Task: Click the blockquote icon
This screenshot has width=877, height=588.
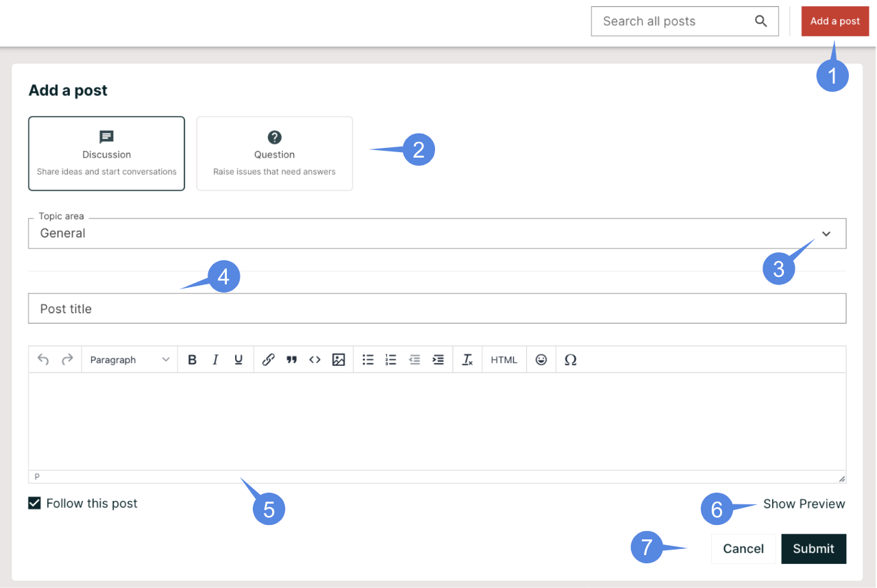Action: click(x=292, y=360)
